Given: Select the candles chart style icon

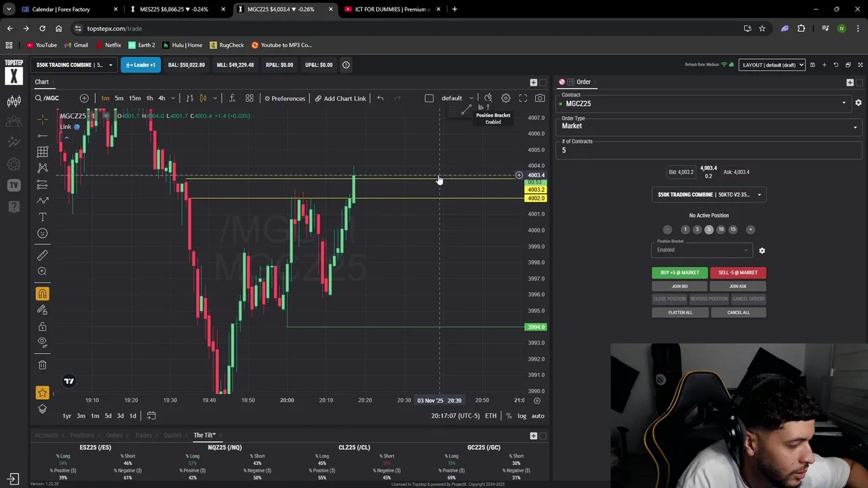Looking at the screenshot, I should [x=203, y=98].
